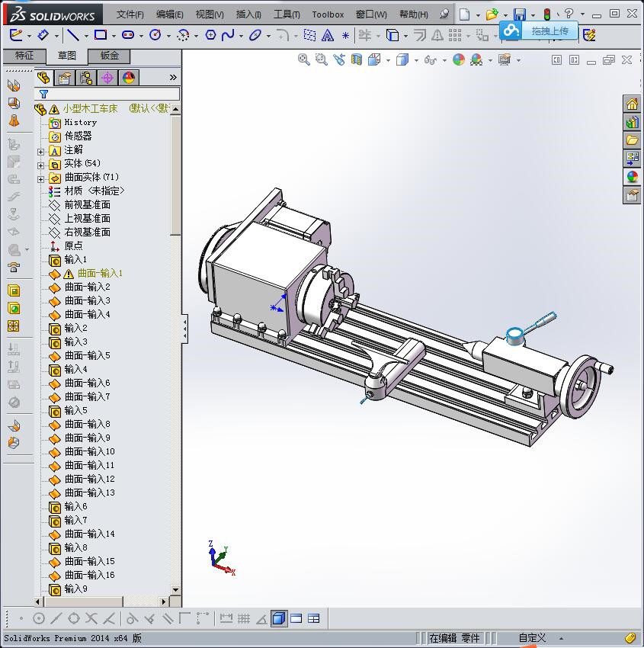Click the tree horizontal scroll right arrow
Screen dimensions: 644x648
click(164, 601)
